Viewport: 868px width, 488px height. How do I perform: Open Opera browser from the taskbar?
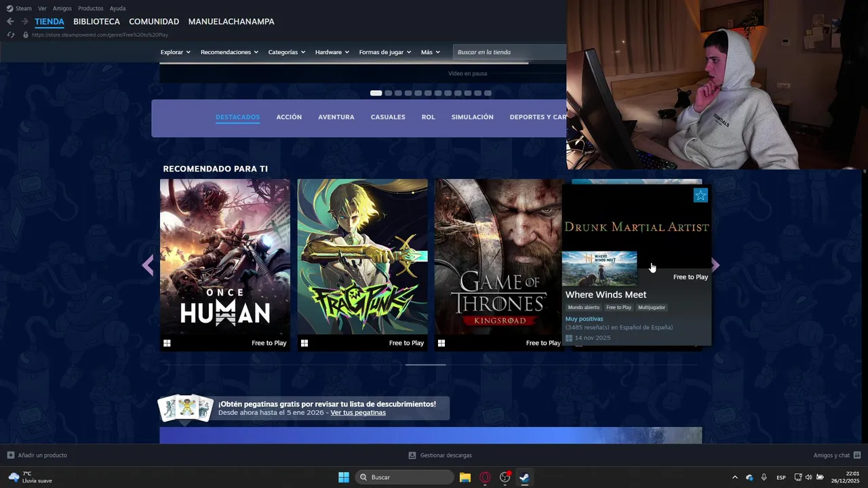[485, 477]
